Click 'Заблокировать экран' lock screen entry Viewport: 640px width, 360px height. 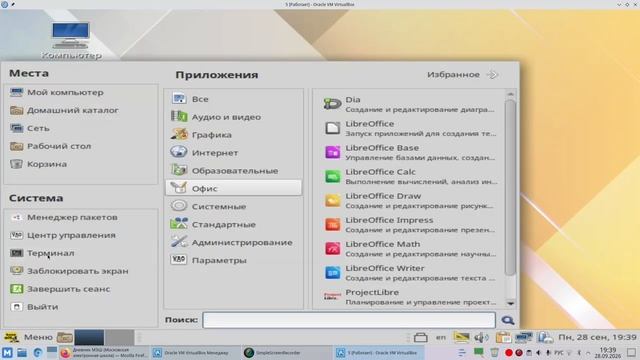coord(81,271)
